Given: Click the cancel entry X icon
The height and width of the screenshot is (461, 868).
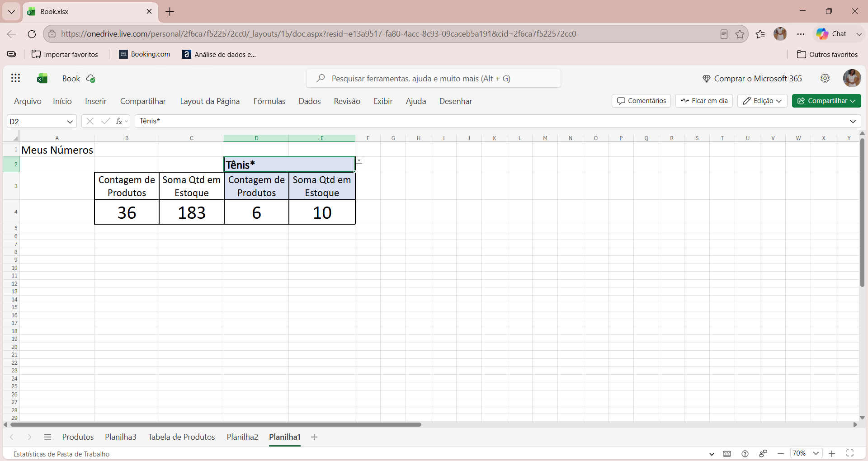Looking at the screenshot, I should [x=90, y=121].
